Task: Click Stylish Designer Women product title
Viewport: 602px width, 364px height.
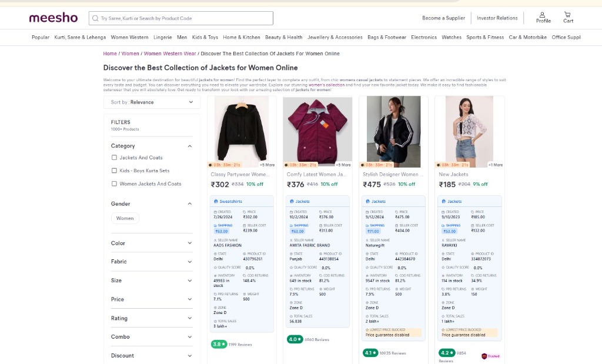Action: (x=392, y=174)
